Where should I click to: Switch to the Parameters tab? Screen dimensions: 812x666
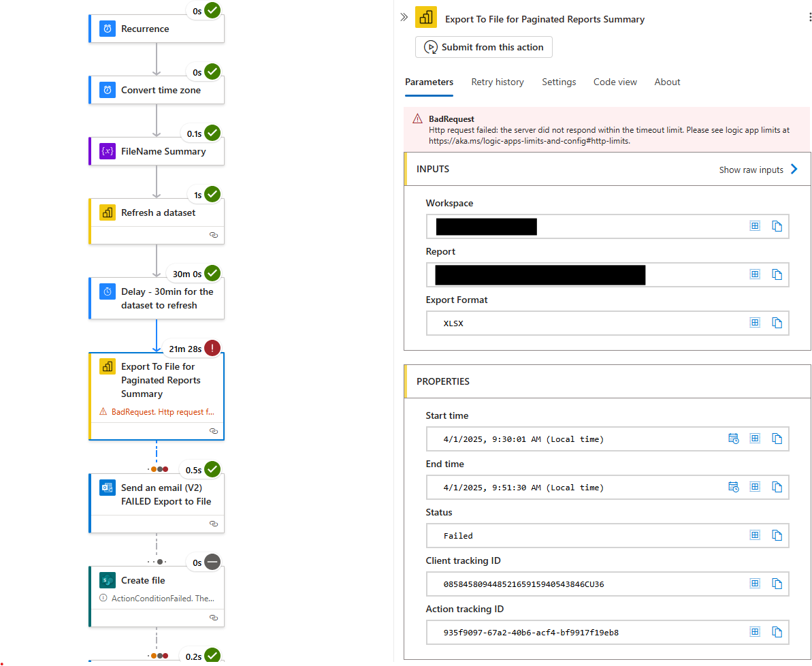(x=429, y=82)
